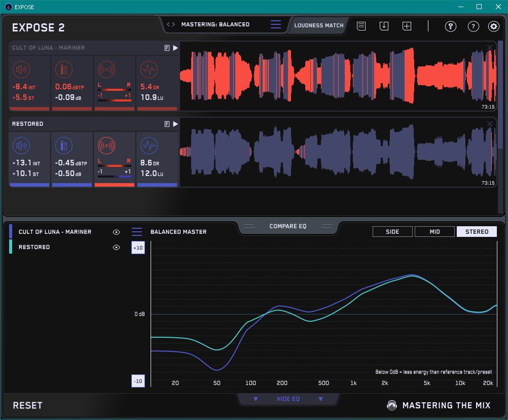The height and width of the screenshot is (420, 508).
Task: Switch EQ view to Mid
Action: pyautogui.click(x=434, y=232)
